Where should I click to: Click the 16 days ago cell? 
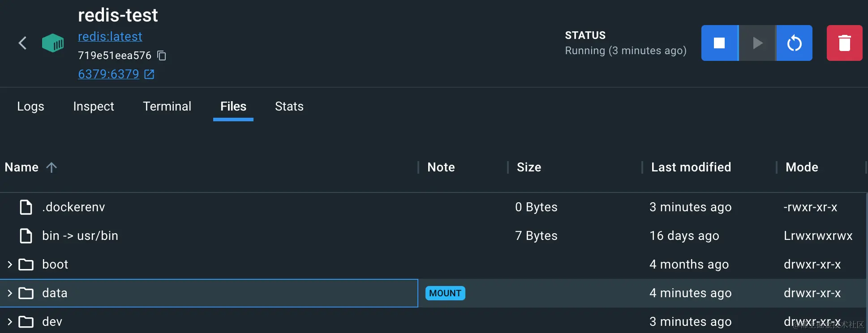(684, 235)
